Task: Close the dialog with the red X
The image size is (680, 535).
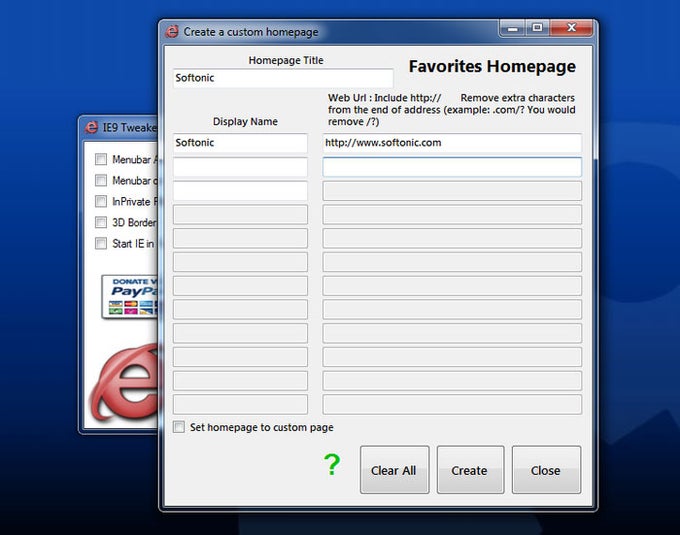Action: [571, 28]
